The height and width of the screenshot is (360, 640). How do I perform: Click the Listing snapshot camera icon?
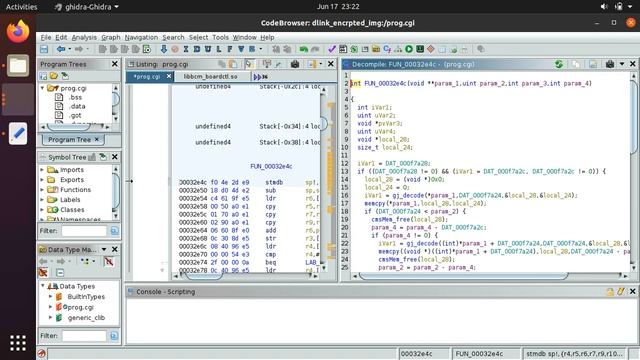tap(295, 64)
